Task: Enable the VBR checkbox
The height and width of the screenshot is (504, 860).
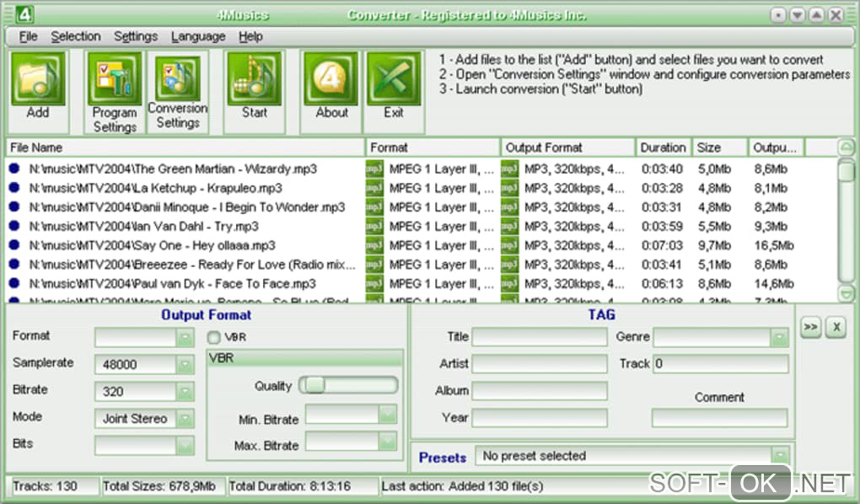Action: 214,337
